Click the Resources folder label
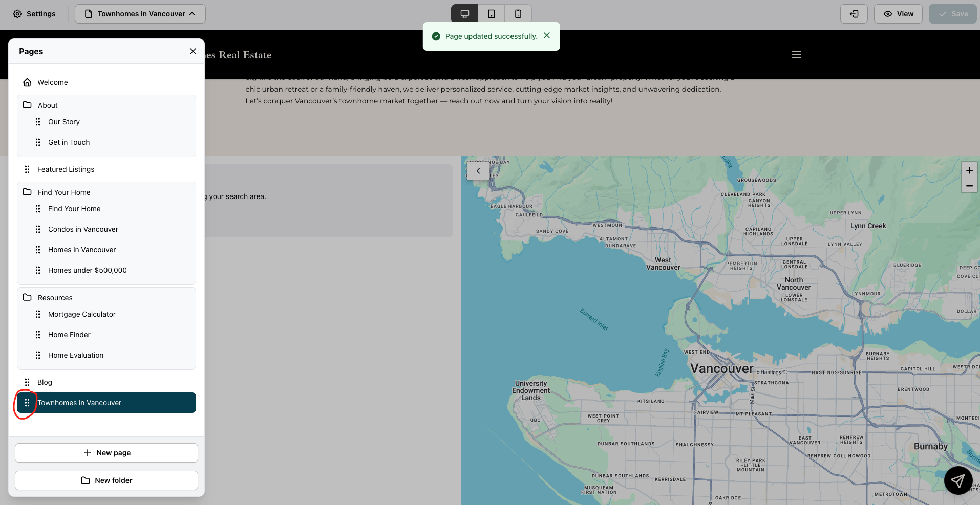Image resolution: width=980 pixels, height=505 pixels. tap(55, 298)
